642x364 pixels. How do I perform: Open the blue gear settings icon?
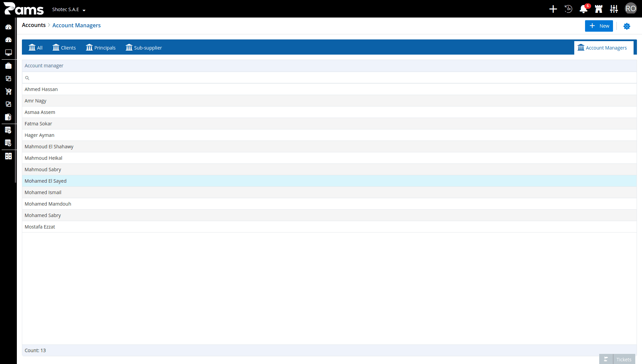627,26
